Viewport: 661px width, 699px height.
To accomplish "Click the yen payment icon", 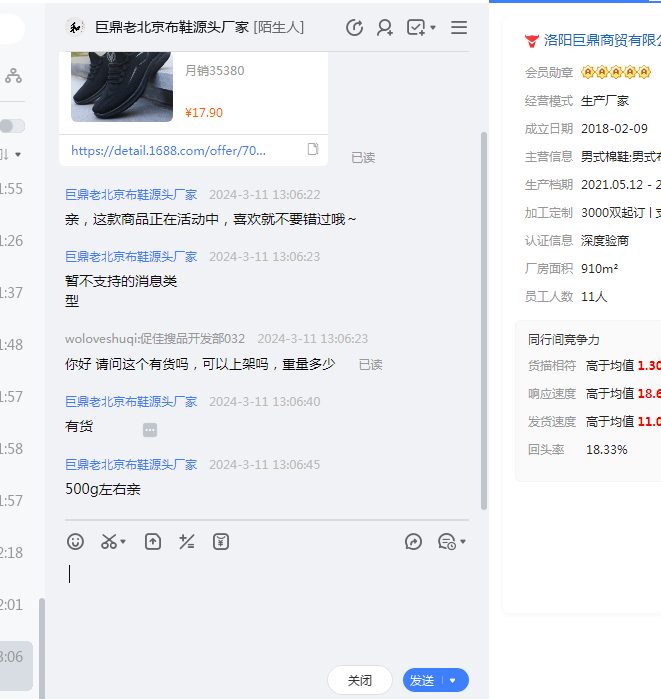I will click(x=221, y=541).
